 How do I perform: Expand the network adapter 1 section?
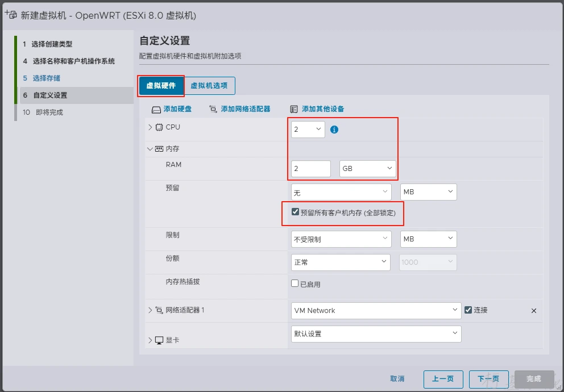pos(150,310)
